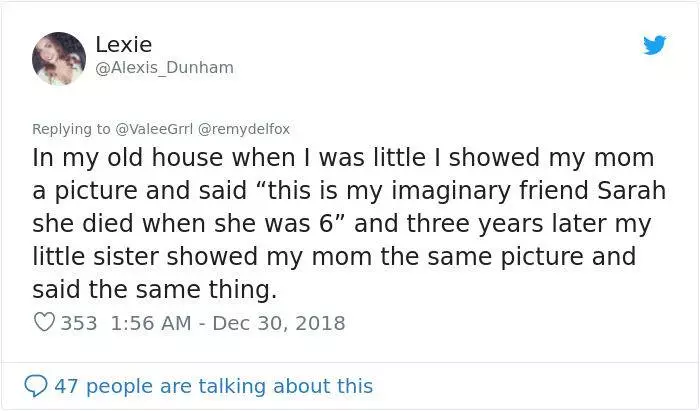Select the Dec 30, 2018 date

279,323
